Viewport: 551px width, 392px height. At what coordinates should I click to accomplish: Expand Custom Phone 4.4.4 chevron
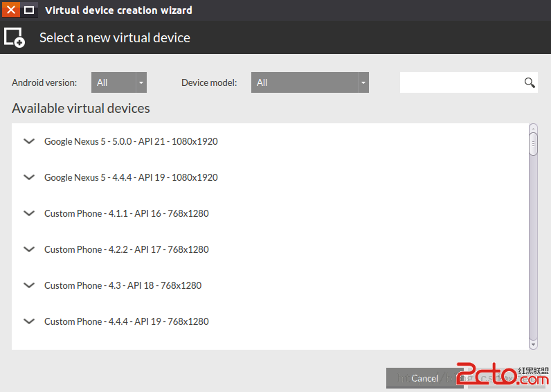tap(29, 321)
